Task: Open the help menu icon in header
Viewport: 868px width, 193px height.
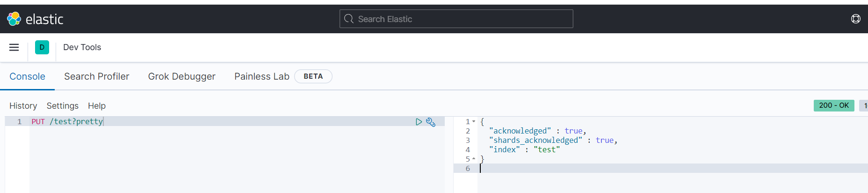Action: [855, 19]
